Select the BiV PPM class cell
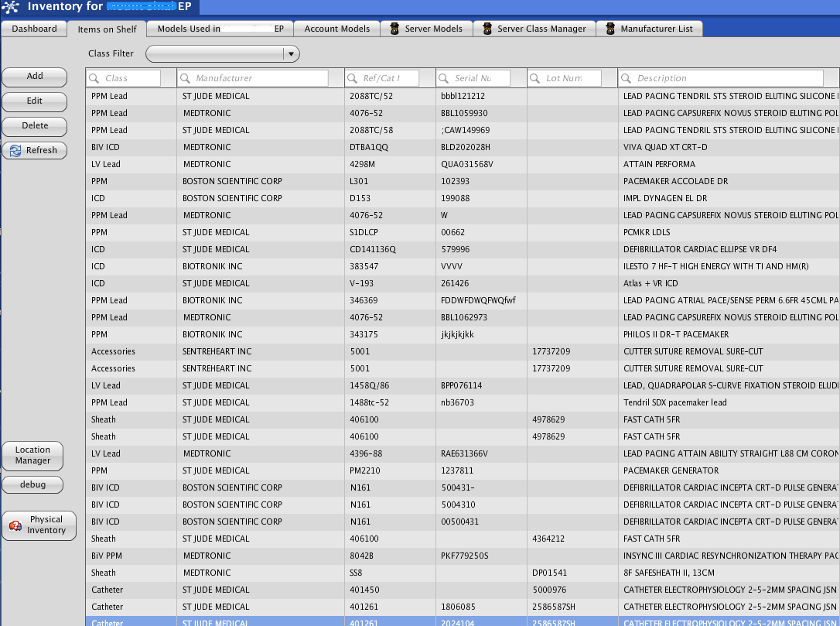Viewport: 840px width, 626px height. [x=107, y=556]
